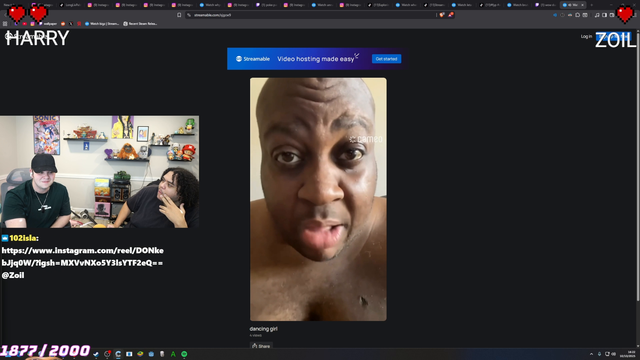This screenshot has width=640, height=360.
Task: Click the Brave Rewards triangle icon
Action: tap(451, 15)
